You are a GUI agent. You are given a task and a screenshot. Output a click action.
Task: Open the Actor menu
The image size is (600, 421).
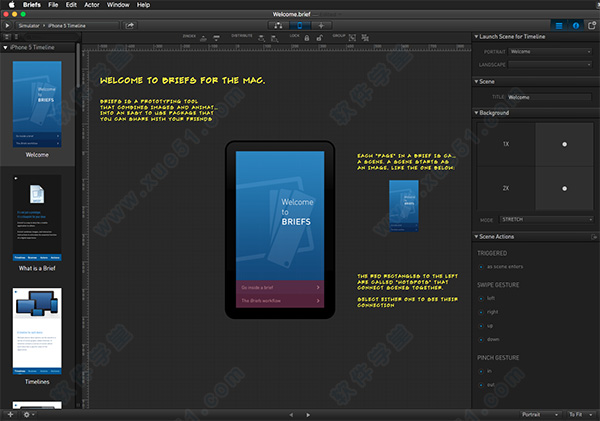coord(92,5)
